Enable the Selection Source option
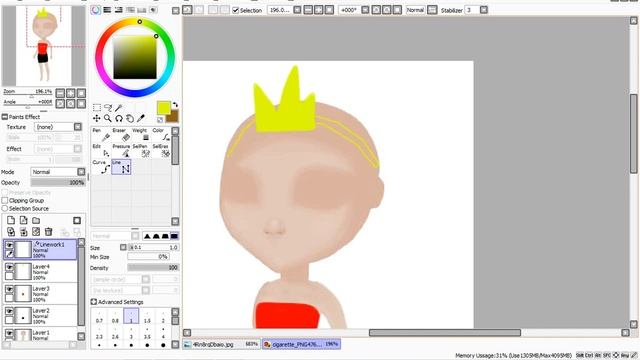This screenshot has width=640, height=360. click(5, 208)
